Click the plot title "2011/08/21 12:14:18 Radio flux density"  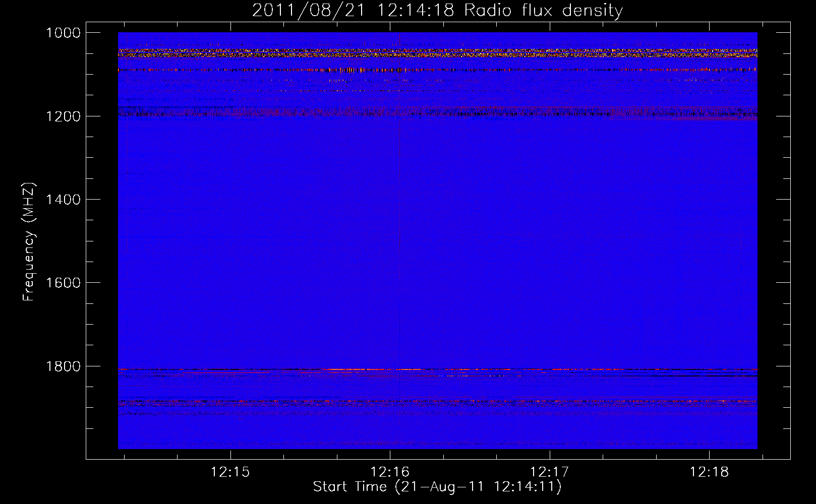[437, 11]
